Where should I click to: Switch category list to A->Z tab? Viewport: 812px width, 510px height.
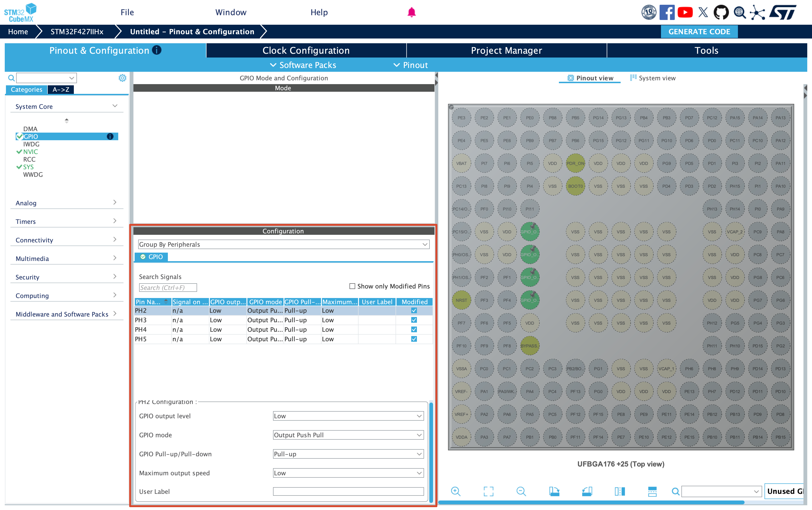click(x=61, y=89)
